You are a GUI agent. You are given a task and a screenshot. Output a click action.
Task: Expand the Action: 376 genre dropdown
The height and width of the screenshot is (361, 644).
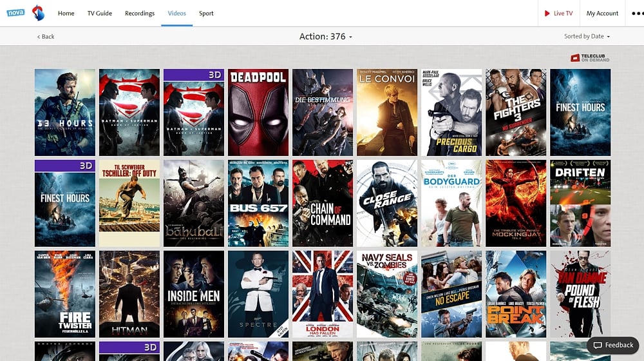(326, 37)
